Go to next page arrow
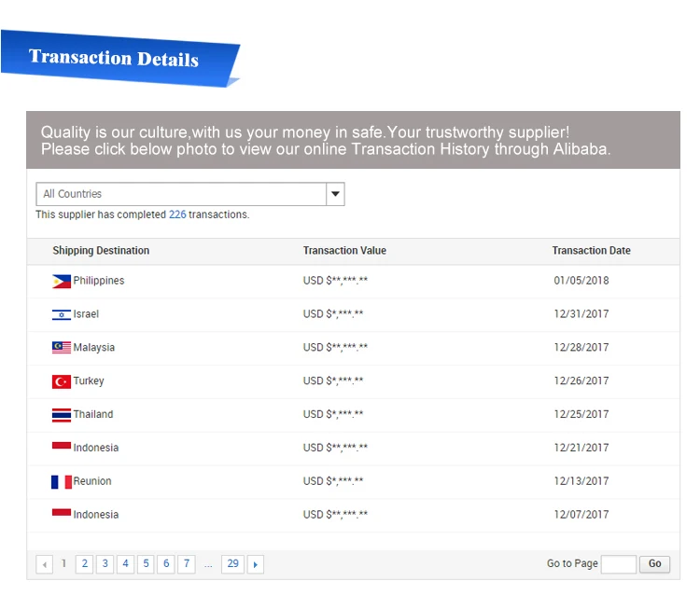The height and width of the screenshot is (595, 700). click(x=256, y=564)
